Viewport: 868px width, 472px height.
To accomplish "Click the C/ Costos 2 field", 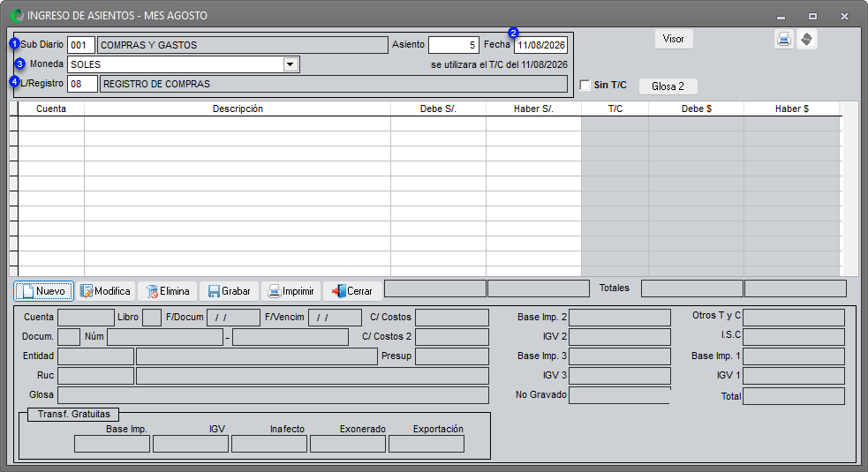I will [x=452, y=337].
